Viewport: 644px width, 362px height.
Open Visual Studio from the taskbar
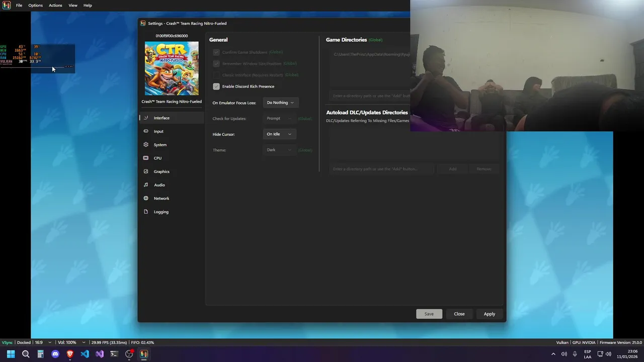100,354
